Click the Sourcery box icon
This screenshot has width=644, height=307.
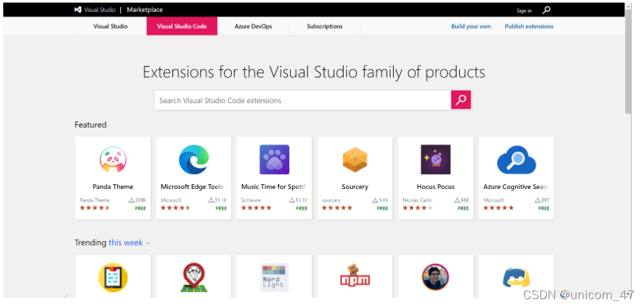(355, 159)
